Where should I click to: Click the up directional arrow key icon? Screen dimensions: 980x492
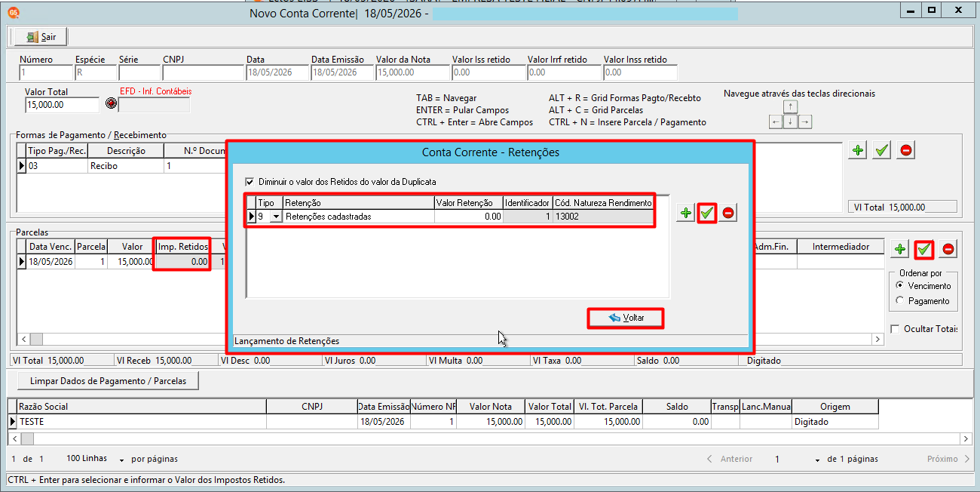790,107
